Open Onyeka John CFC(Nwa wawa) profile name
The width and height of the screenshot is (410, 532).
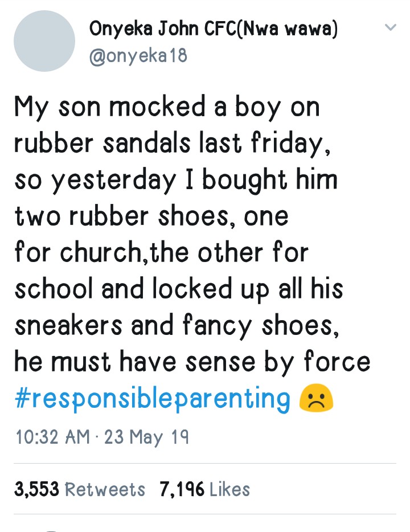point(214,29)
